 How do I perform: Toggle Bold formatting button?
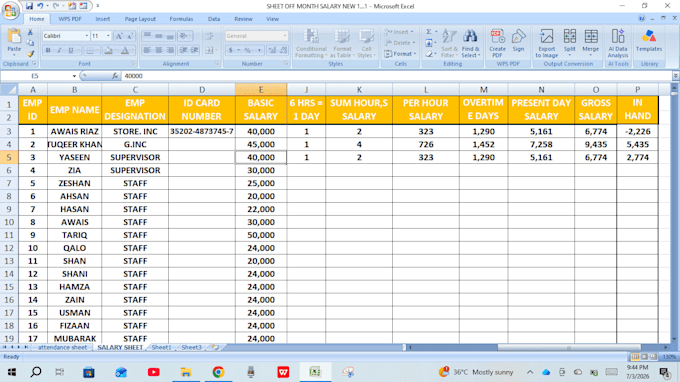48,51
